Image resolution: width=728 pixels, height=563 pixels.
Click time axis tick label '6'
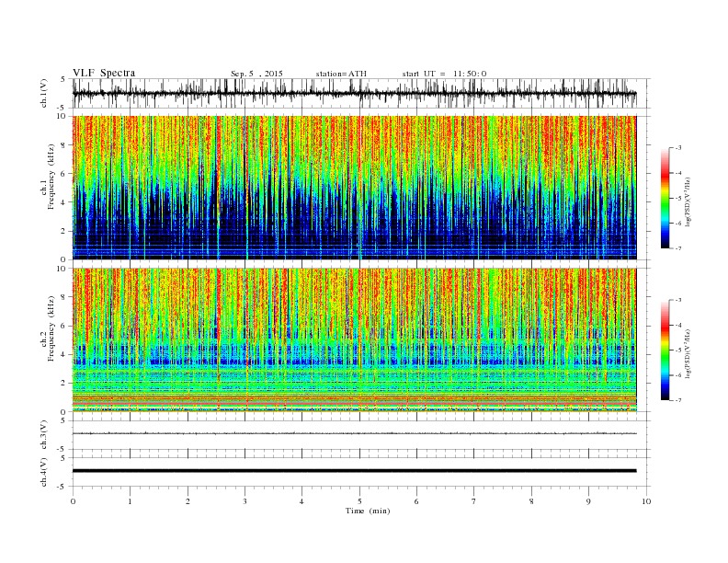(416, 501)
